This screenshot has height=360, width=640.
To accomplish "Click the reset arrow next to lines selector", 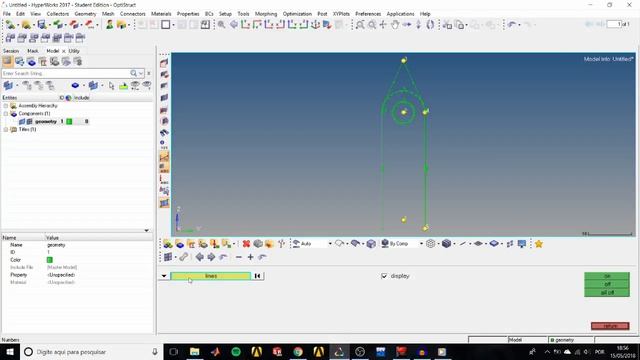I will pos(258,276).
